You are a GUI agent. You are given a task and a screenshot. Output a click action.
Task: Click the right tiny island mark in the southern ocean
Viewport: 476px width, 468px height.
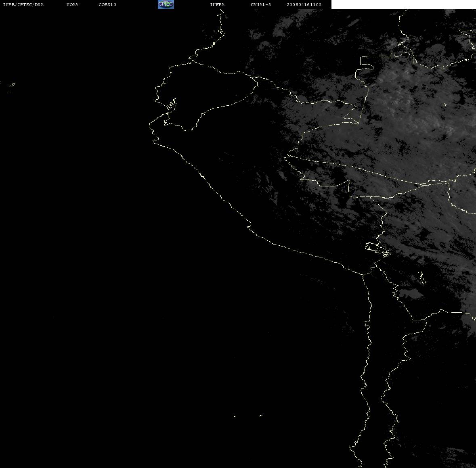pos(260,416)
